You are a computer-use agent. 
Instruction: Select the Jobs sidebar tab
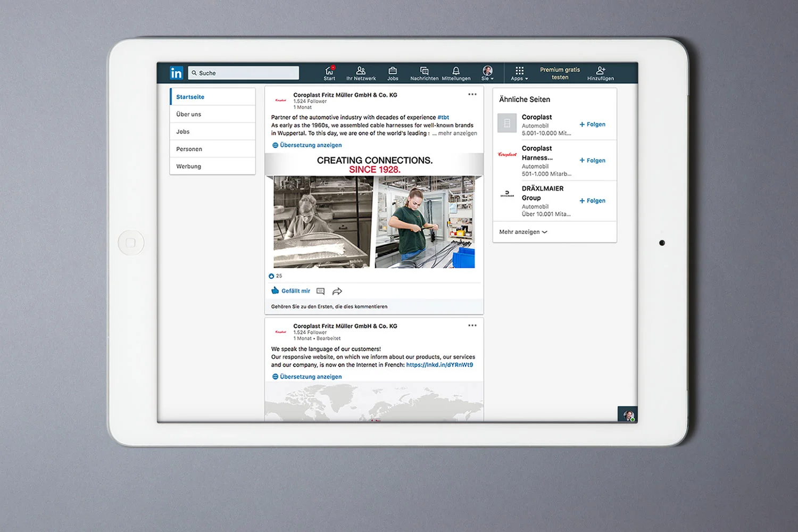212,131
